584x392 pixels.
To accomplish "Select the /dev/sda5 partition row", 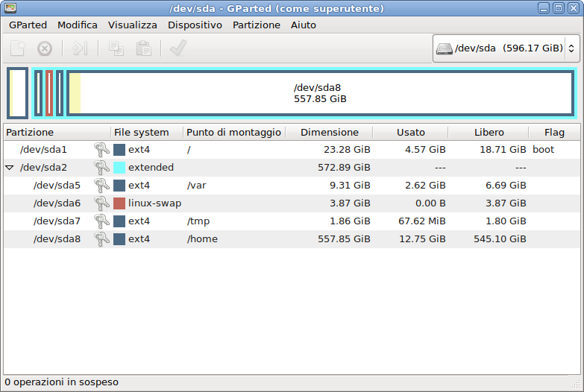I will (x=292, y=186).
